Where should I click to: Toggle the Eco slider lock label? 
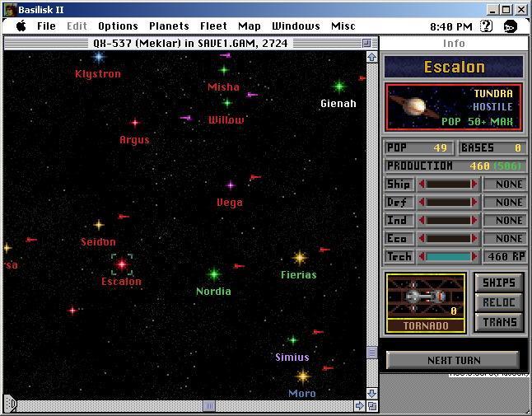399,239
